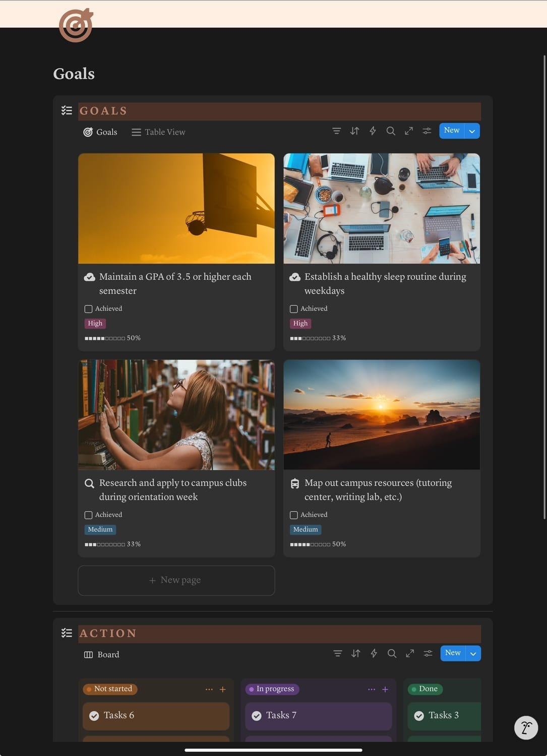
Task: Click the target page icon above Goals
Action: tap(76, 25)
